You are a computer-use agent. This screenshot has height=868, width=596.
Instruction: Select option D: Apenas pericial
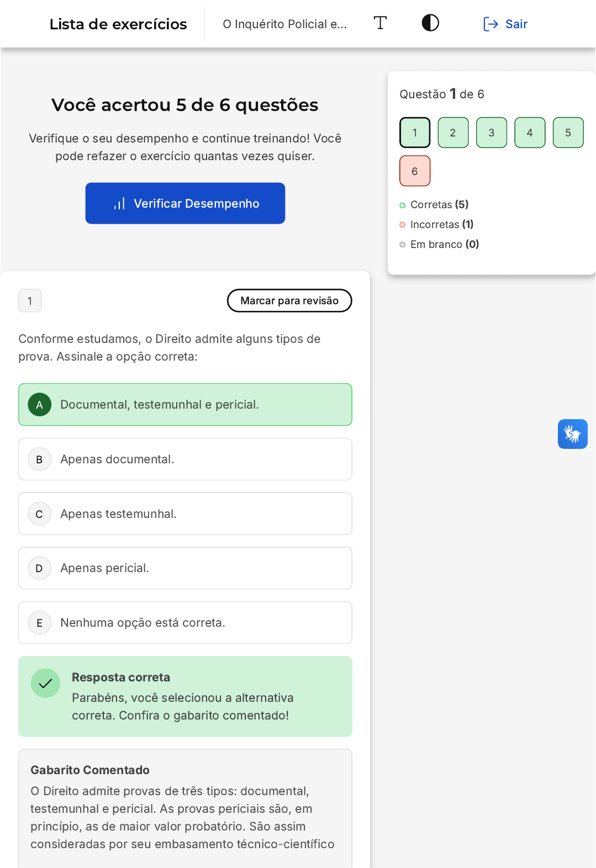click(x=185, y=568)
